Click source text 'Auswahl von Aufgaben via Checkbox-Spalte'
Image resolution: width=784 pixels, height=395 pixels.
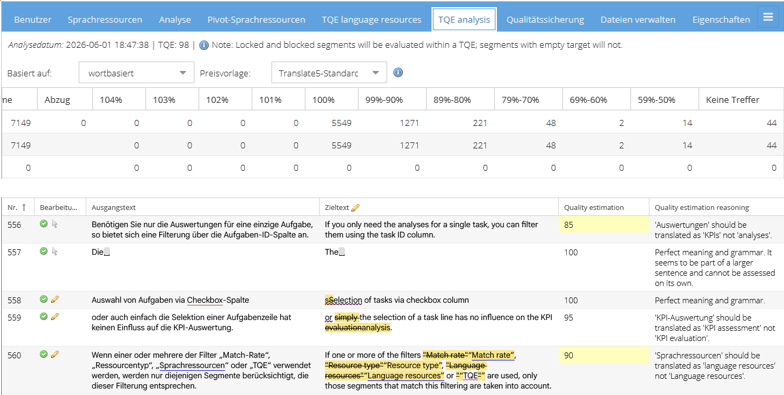[170, 300]
